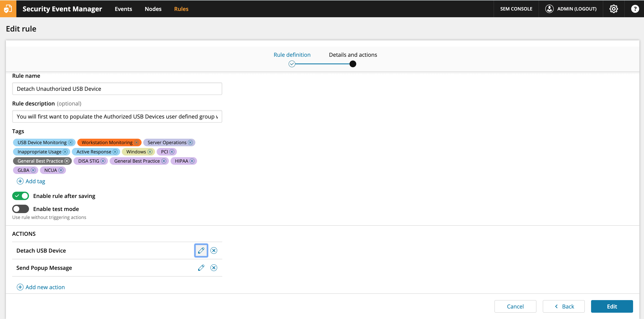644x319 pixels.
Task: Click the Security Event Manager logo
Action: click(x=8, y=9)
